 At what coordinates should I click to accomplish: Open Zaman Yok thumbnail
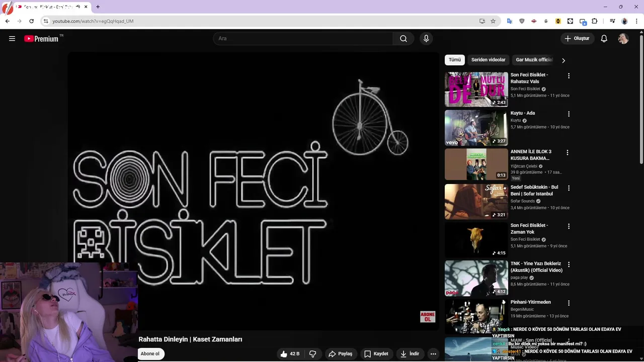coord(476,240)
